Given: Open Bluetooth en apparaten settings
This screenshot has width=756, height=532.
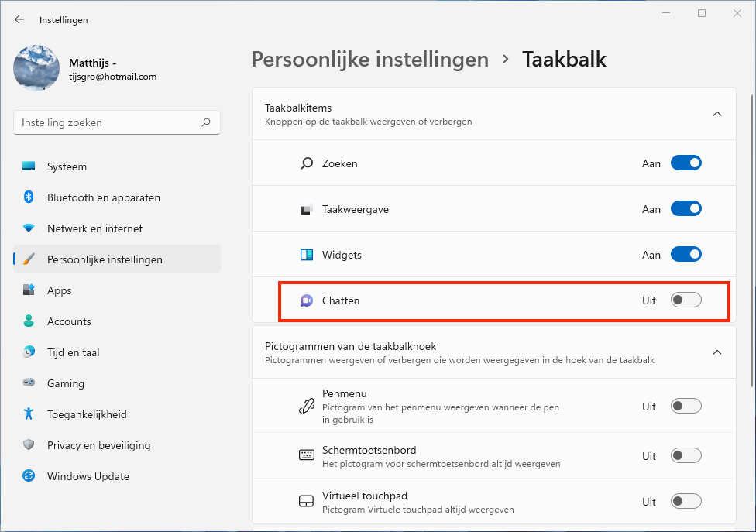Looking at the screenshot, I should 103,197.
